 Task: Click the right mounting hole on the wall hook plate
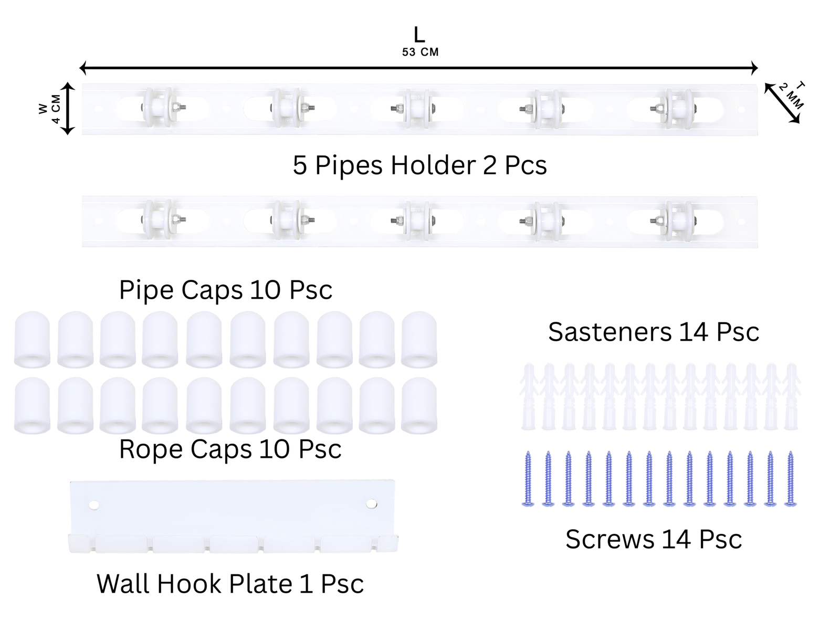point(371,504)
